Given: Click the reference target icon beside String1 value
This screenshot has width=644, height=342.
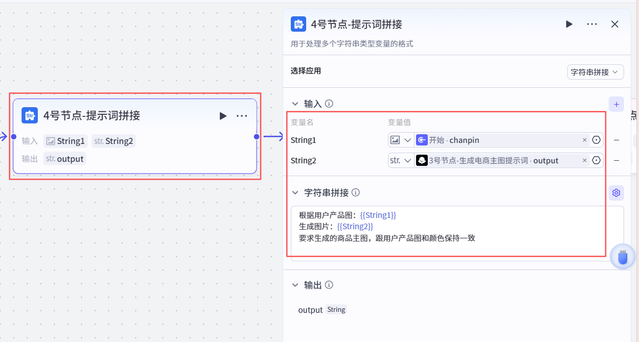Looking at the screenshot, I should click(596, 140).
